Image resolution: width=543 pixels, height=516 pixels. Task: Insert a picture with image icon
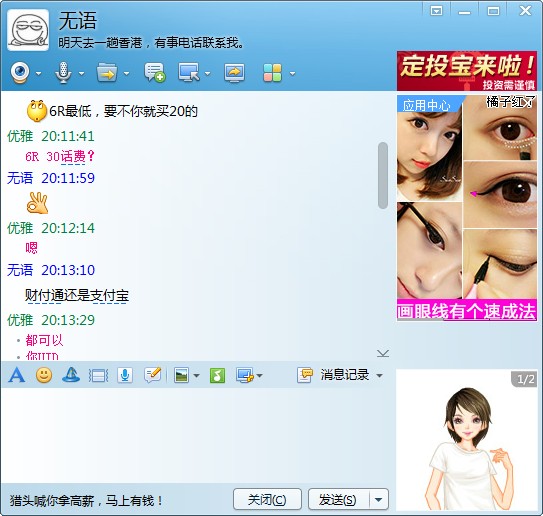tap(181, 375)
